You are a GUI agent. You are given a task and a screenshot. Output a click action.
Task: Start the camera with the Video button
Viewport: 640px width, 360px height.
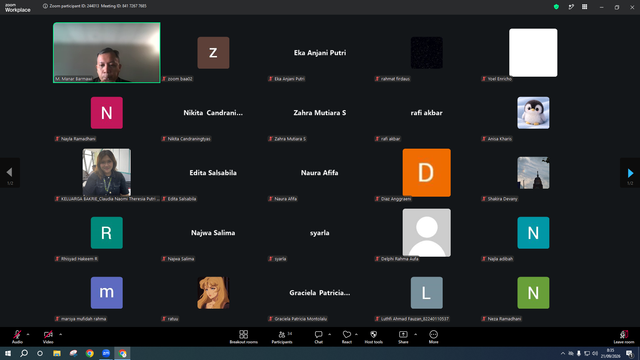pos(48,336)
